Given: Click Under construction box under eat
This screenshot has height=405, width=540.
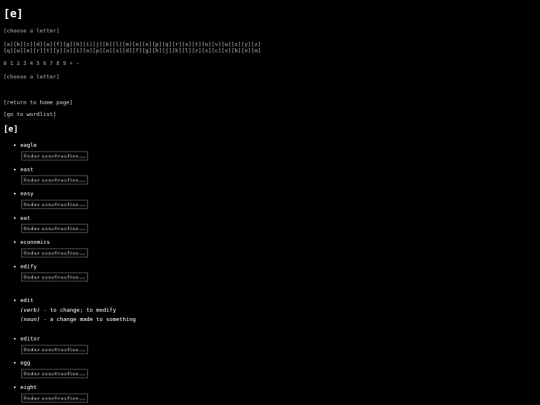Looking at the screenshot, I should pos(54,229).
